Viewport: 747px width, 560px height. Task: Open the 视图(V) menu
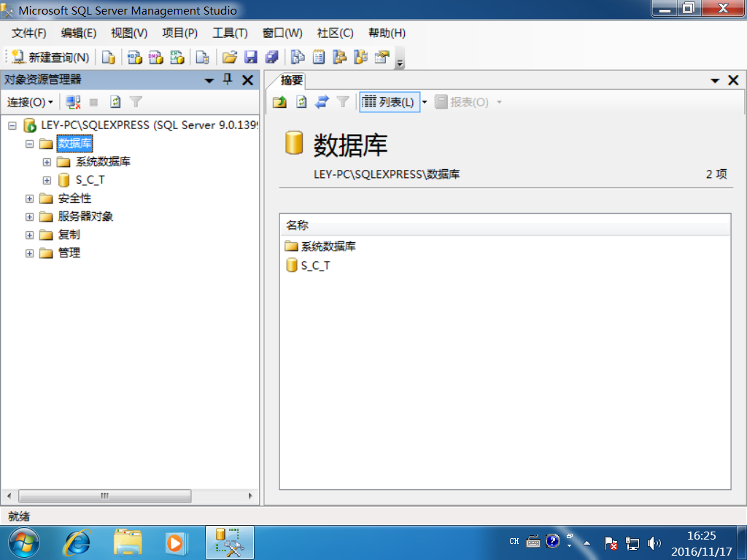click(129, 33)
